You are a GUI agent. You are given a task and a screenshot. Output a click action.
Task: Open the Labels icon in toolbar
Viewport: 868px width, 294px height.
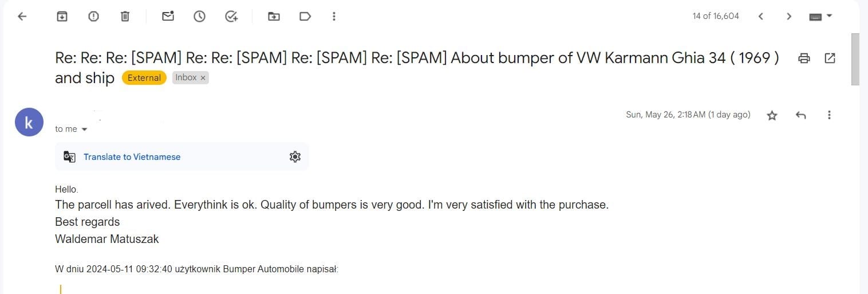pyautogui.click(x=305, y=17)
